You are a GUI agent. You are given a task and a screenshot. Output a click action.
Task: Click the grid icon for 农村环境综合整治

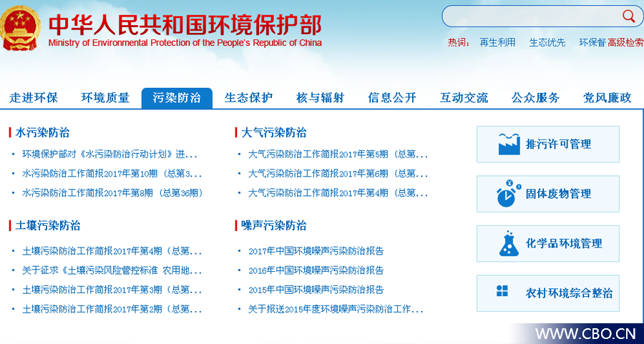coord(502,290)
